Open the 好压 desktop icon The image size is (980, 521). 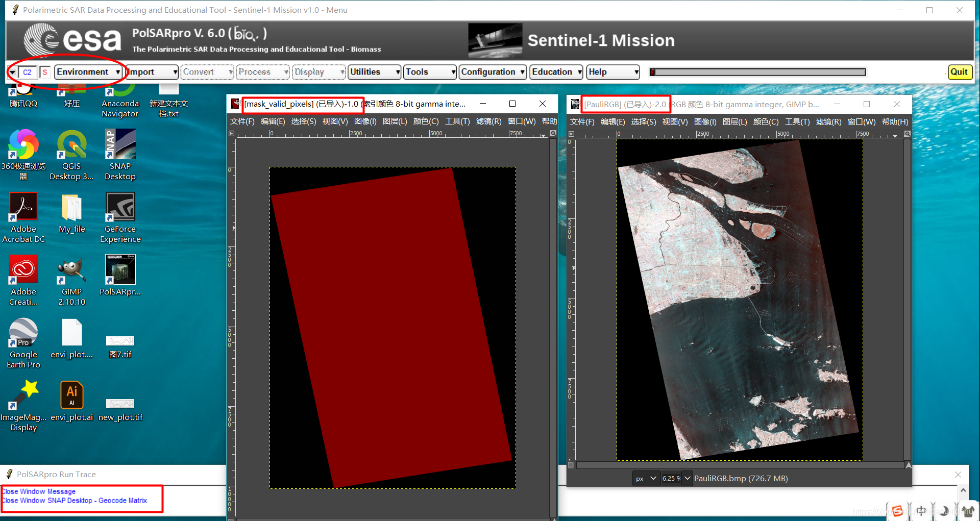click(x=71, y=95)
